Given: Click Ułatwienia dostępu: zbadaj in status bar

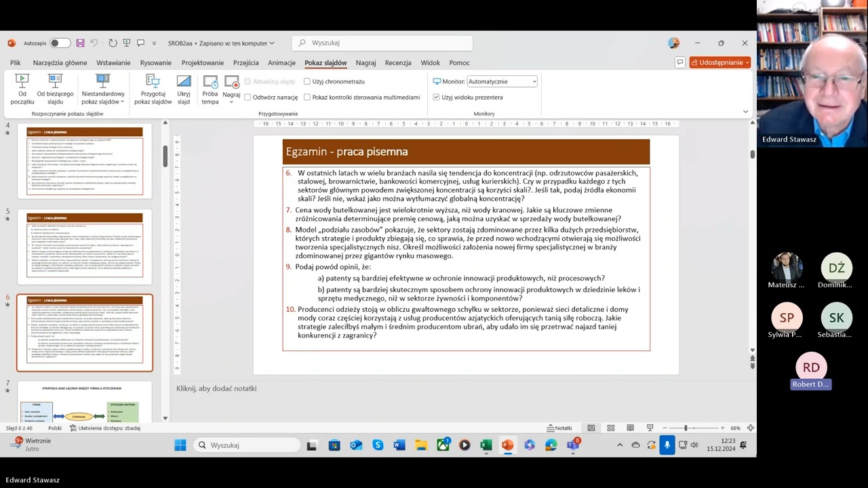Looking at the screenshot, I should click(x=105, y=428).
